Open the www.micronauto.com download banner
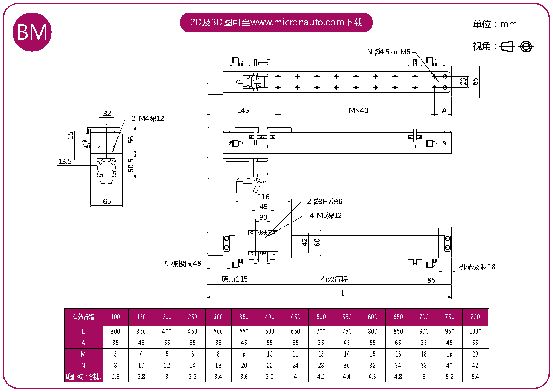This screenshot has width=553, height=392. pyautogui.click(x=276, y=23)
